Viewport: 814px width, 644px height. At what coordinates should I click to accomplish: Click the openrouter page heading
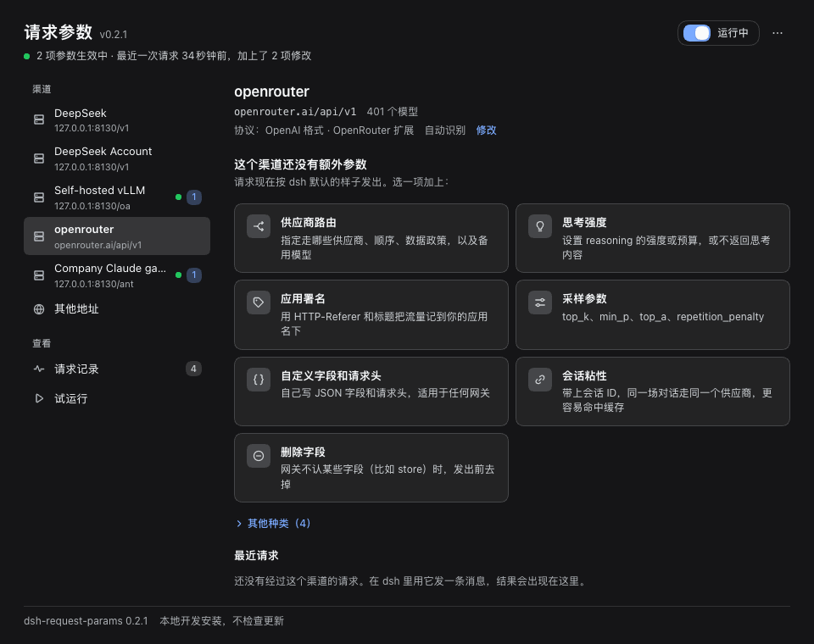tap(271, 92)
